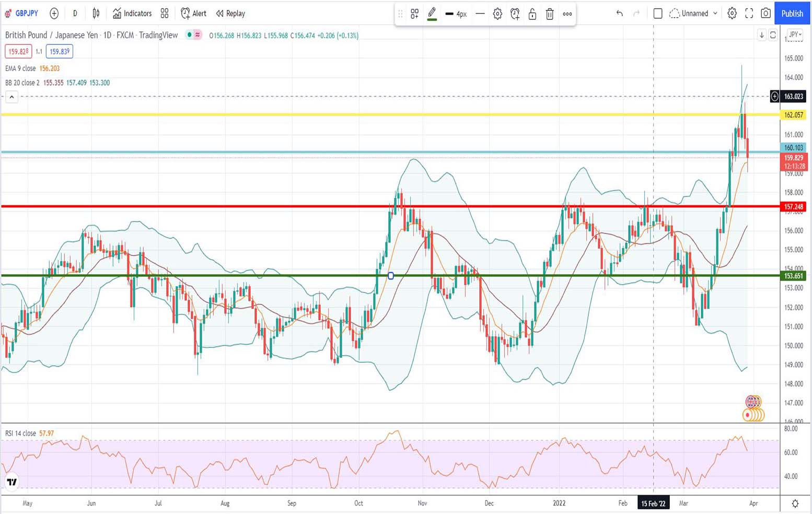Click the add alert on drawing icon

[515, 14]
